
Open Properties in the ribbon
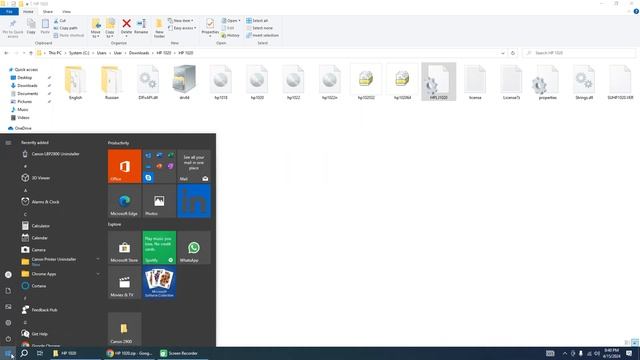[210, 28]
